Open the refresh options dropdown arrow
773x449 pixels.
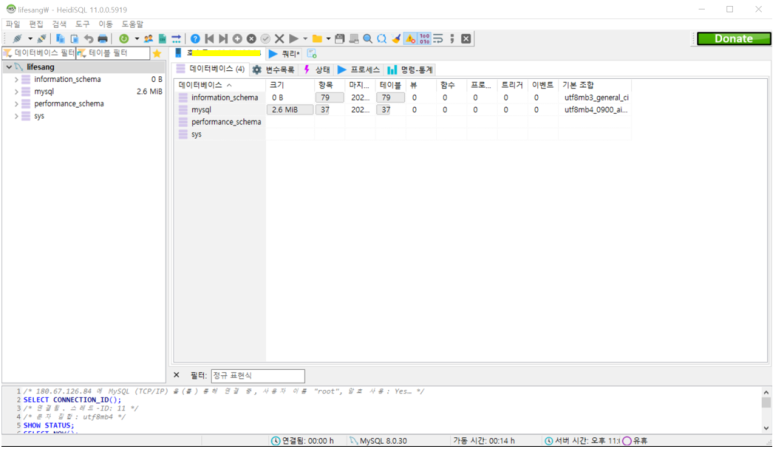(137, 38)
